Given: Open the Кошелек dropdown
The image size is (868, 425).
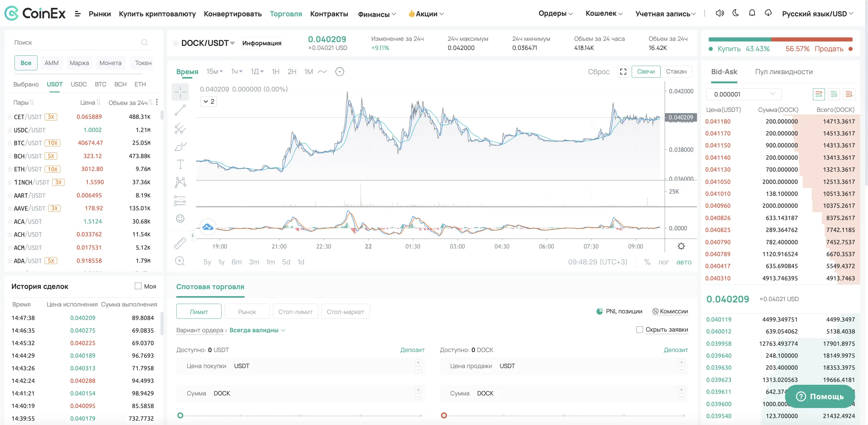Looking at the screenshot, I should click(604, 14).
